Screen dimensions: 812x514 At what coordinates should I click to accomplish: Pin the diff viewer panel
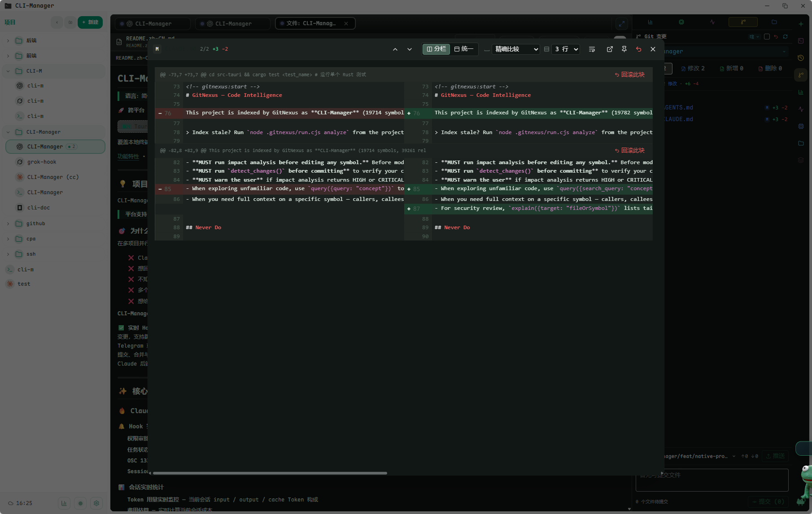[x=624, y=49]
